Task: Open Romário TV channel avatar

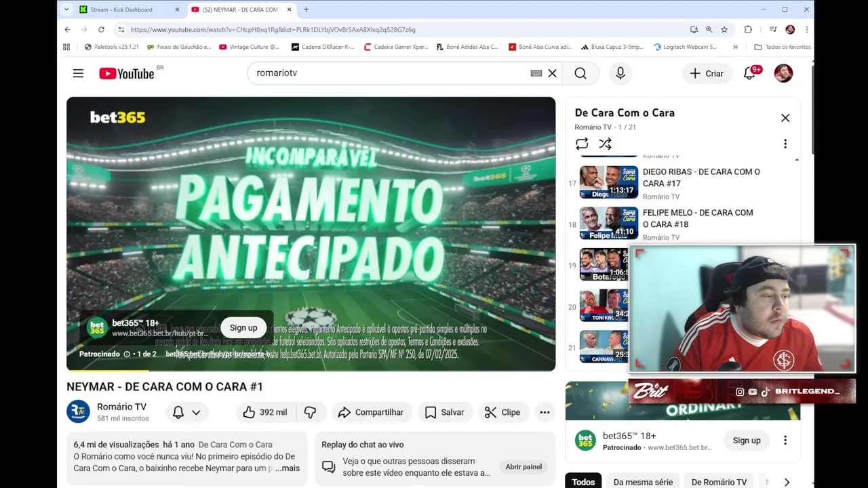Action: (x=78, y=412)
